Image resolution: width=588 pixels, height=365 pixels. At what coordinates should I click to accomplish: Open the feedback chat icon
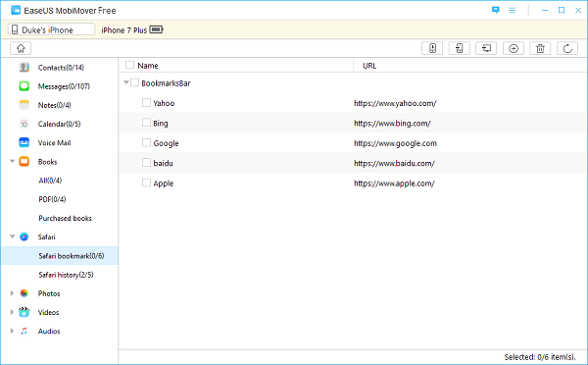coord(495,10)
